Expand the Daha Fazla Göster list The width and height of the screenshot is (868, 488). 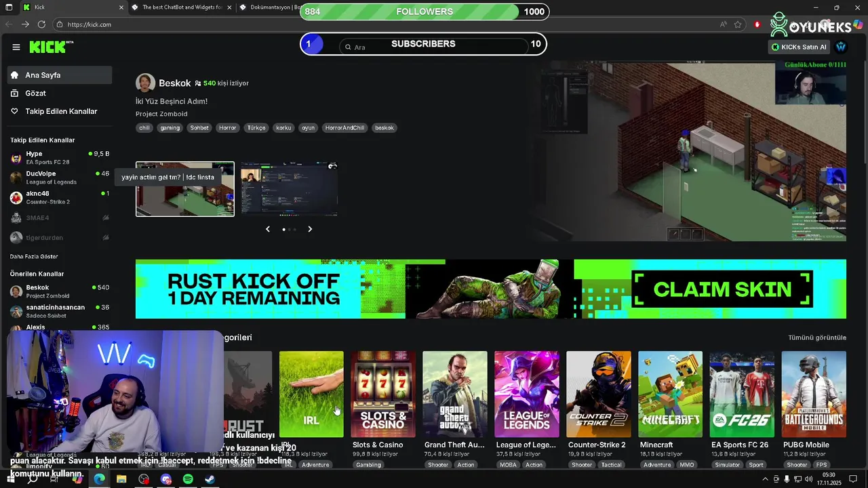[34, 256]
